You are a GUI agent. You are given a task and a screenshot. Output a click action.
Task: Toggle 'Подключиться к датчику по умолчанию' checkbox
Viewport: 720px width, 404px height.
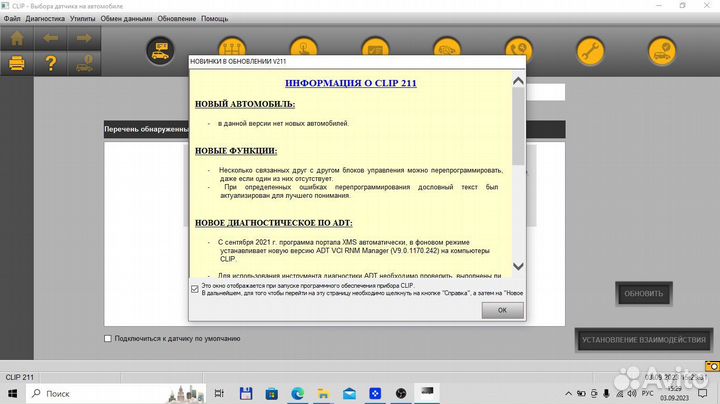[109, 339]
